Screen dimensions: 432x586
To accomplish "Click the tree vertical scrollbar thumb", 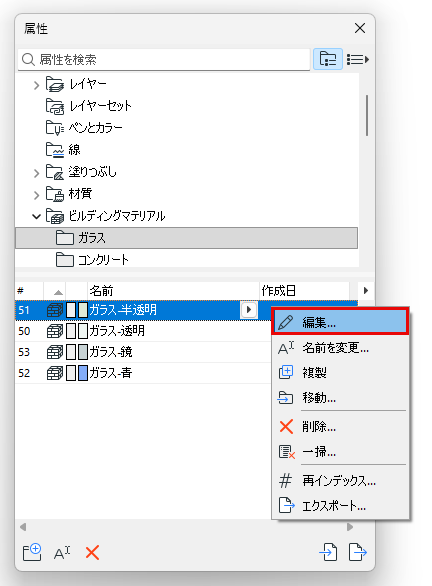I will 367,115.
